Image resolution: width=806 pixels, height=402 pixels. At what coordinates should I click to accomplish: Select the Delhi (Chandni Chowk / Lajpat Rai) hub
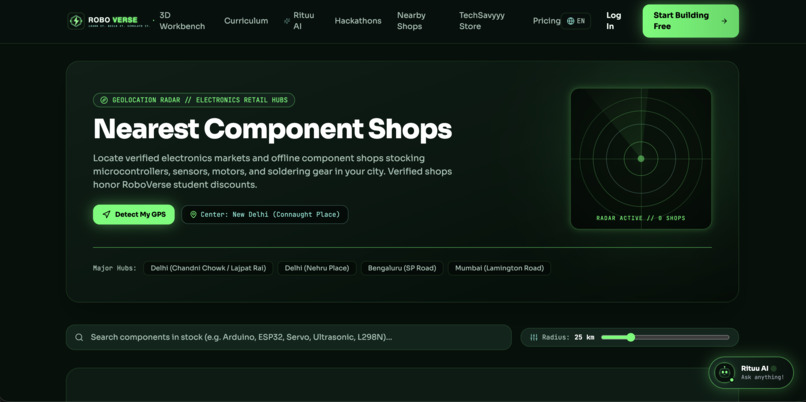[208, 268]
